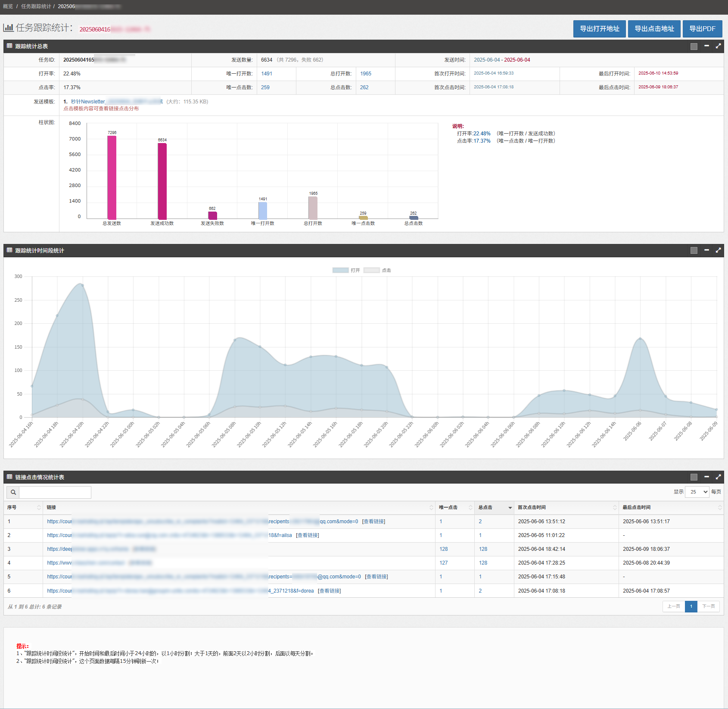The image size is (728, 709).
Task: Go to 任务跟踪统计 in breadcrumb
Action: point(36,6)
